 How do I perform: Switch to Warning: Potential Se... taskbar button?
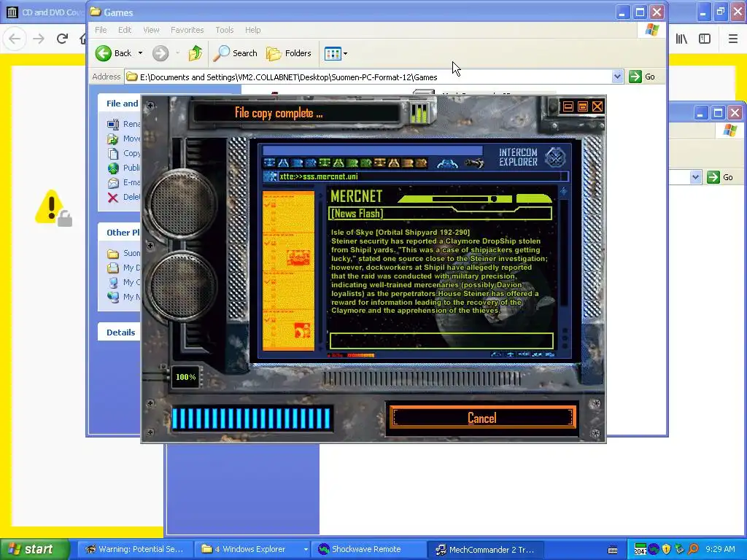tap(135, 549)
